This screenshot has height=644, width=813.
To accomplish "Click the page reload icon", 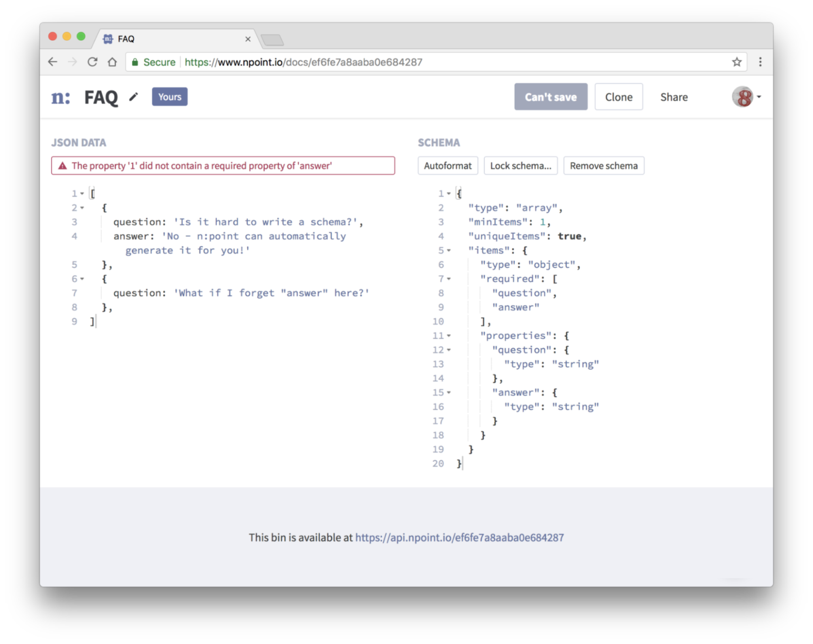I will click(x=92, y=62).
